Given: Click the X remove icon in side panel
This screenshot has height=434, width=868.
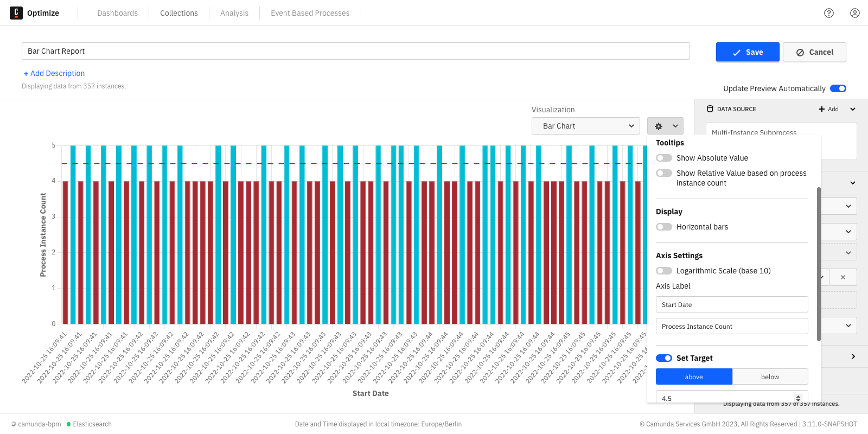Looking at the screenshot, I should click(x=843, y=277).
